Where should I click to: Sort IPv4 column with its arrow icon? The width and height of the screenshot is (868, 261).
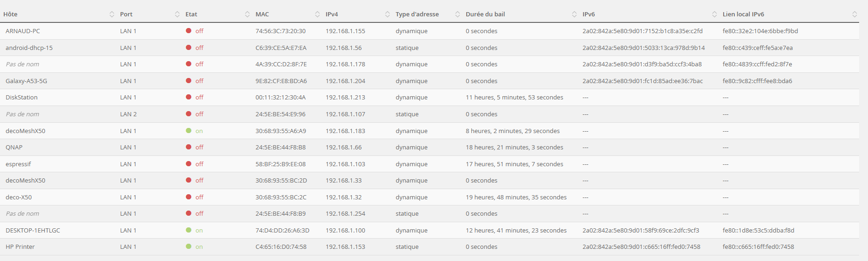coord(387,14)
